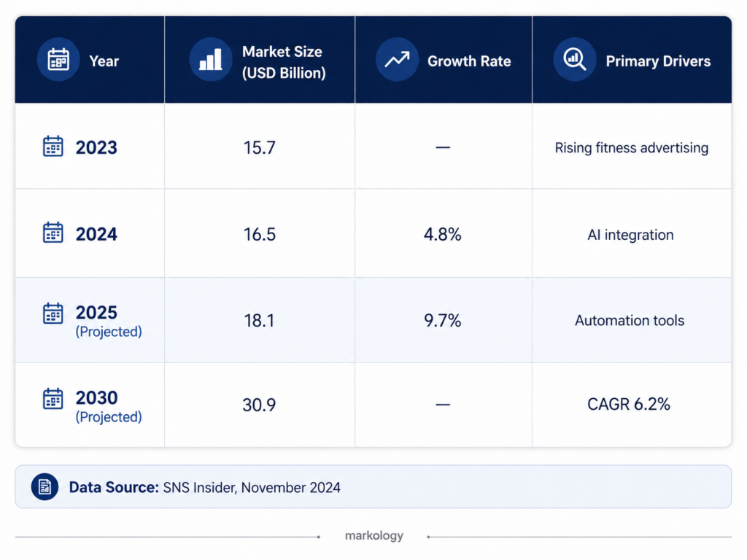Click the calendar icon in the 2025 row
This screenshot has width=747, height=560.
click(x=53, y=314)
